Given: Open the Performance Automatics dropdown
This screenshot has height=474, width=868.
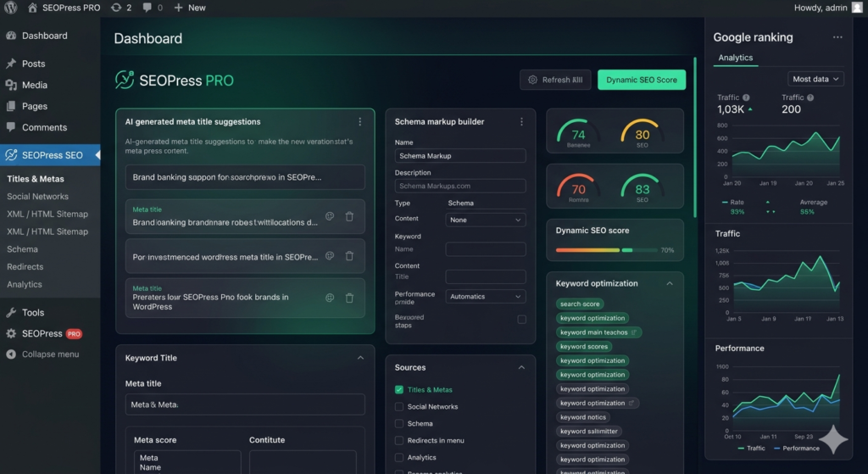Looking at the screenshot, I should tap(486, 297).
